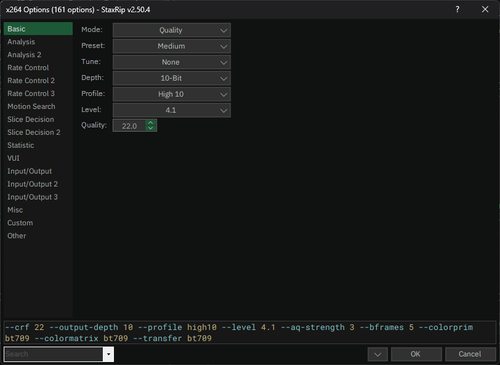Open the Level dropdown showing 4.1

click(x=172, y=110)
